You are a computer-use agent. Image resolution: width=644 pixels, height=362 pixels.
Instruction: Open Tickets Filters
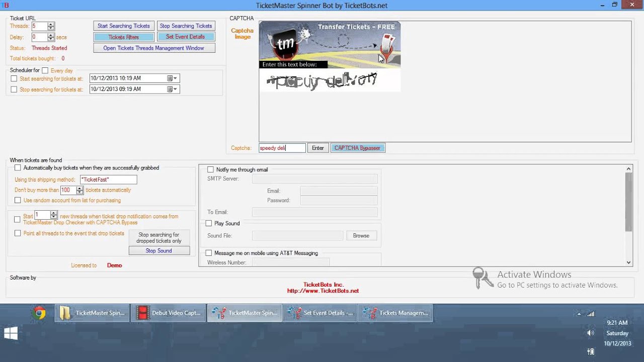pyautogui.click(x=124, y=37)
